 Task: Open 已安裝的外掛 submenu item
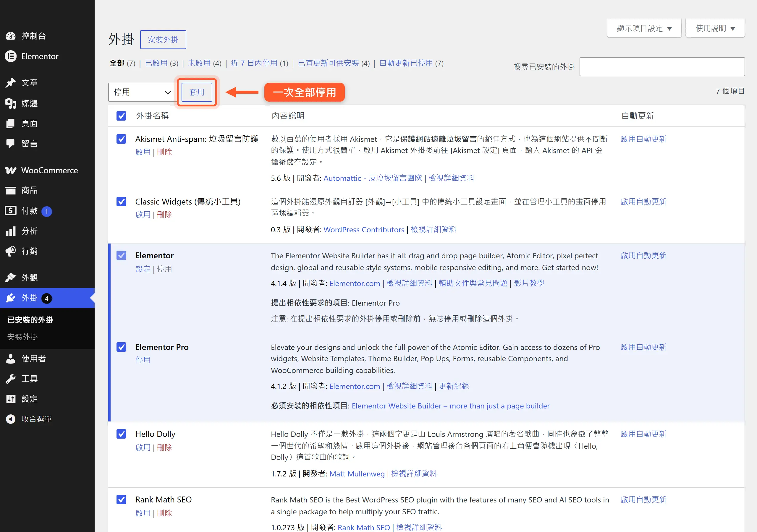[30, 320]
